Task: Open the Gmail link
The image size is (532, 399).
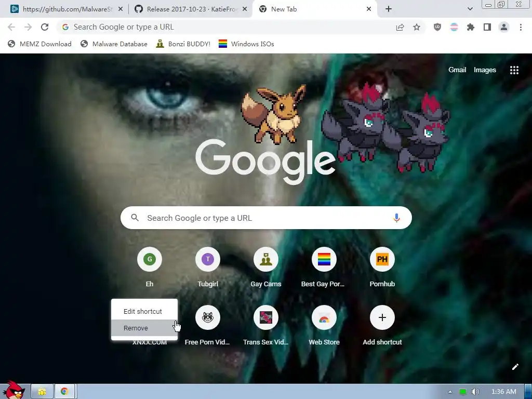Action: [x=457, y=70]
